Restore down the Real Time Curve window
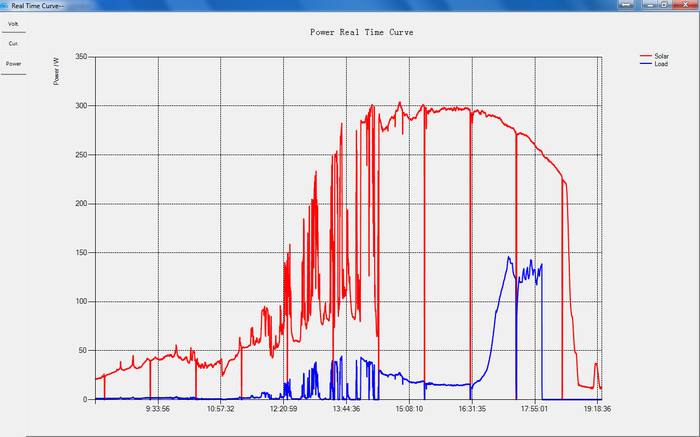This screenshot has width=700, height=437. click(x=662, y=5)
